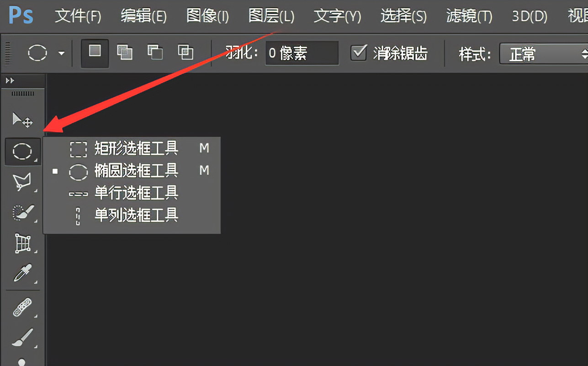
Task: Click the 羽化 feather pixel field
Action: [x=302, y=53]
